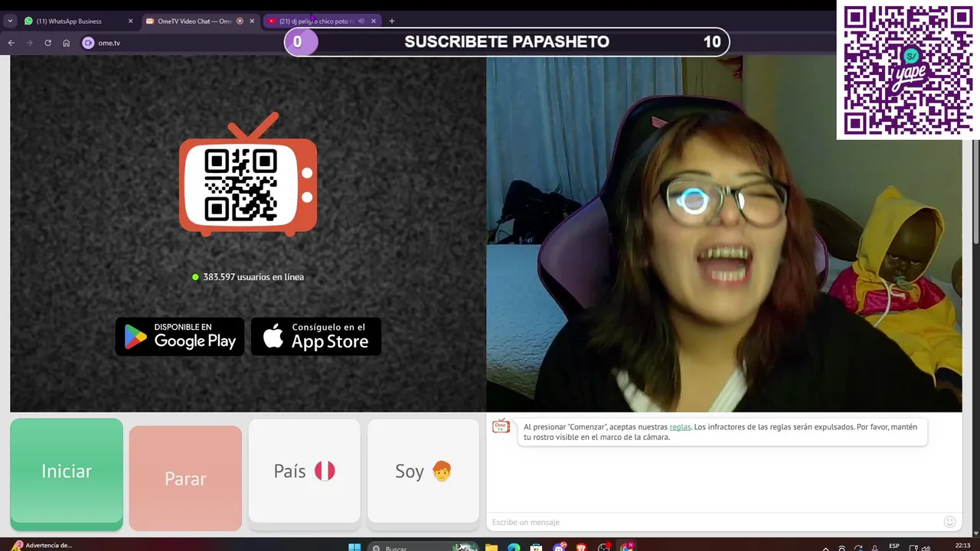Click the local webcam video feed
The height and width of the screenshot is (551, 980).
(x=724, y=233)
